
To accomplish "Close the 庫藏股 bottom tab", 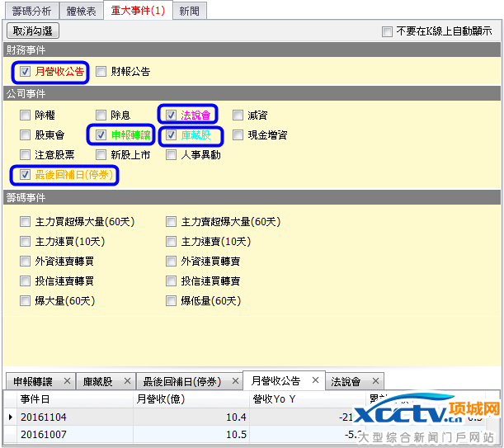I will click(127, 381).
